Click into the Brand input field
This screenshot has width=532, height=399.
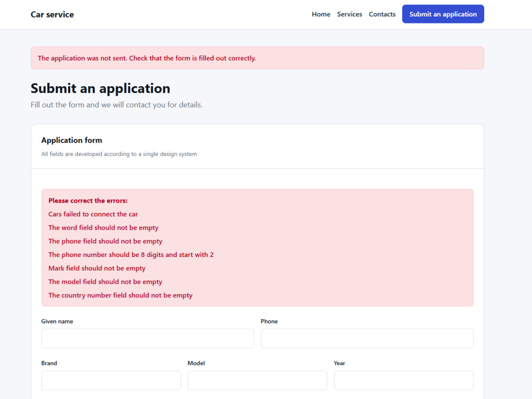(x=111, y=380)
